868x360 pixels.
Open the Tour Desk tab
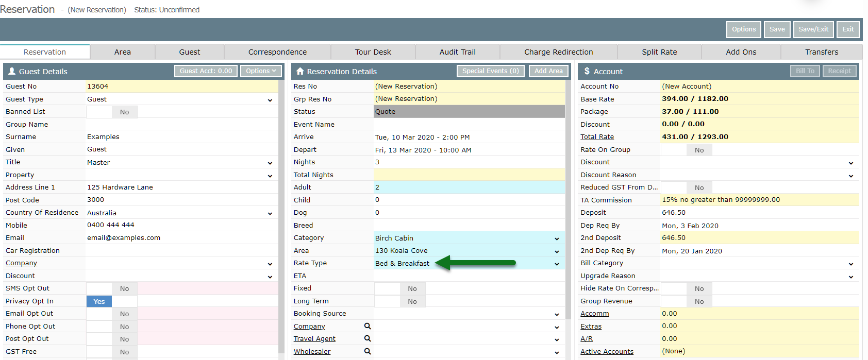pos(373,52)
